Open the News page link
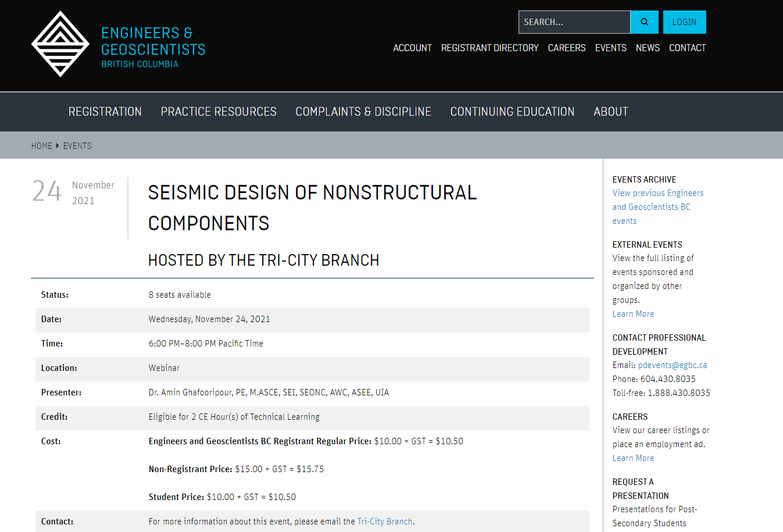This screenshot has height=532, width=783. coord(648,48)
